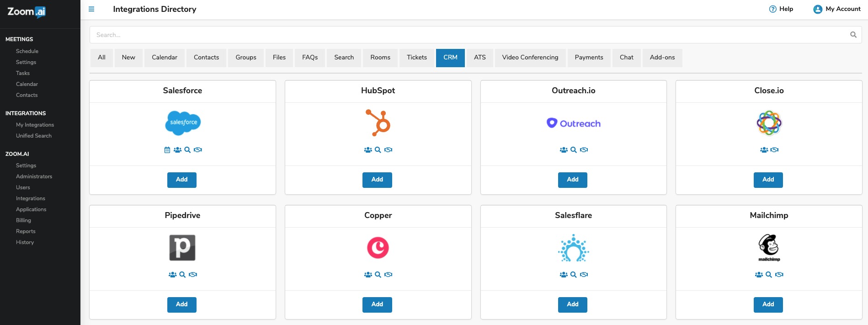Click the Help question mark icon

point(773,9)
